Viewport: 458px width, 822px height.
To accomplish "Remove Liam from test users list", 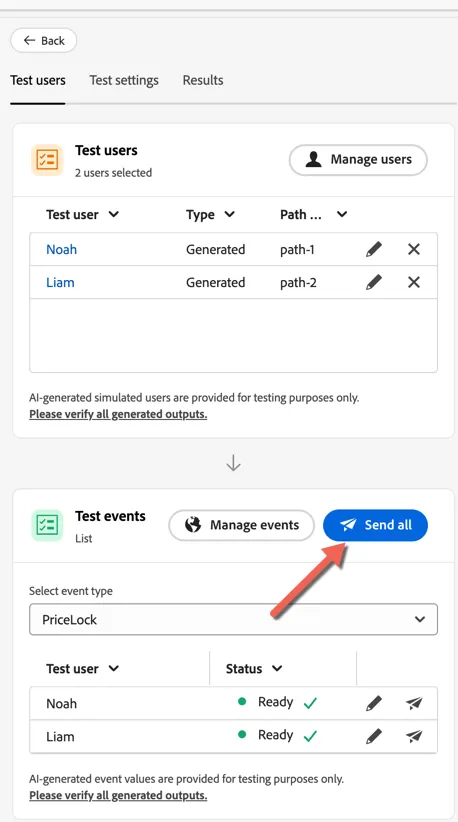I will [x=414, y=283].
